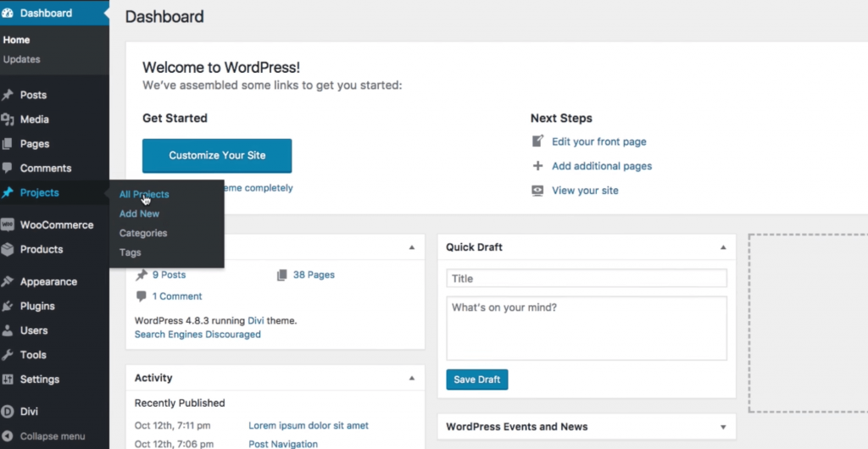Open Categories in Projects flyout
Screen dimensions: 868x449
(142, 233)
